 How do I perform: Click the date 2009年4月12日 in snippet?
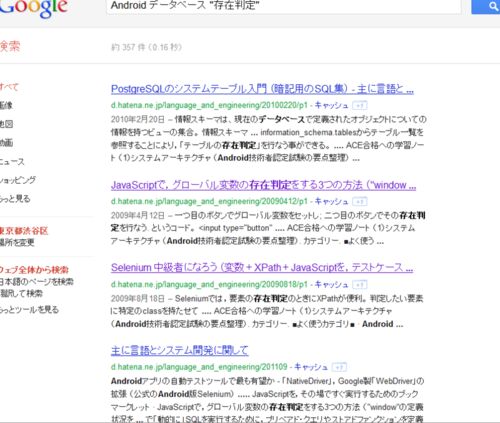point(138,215)
